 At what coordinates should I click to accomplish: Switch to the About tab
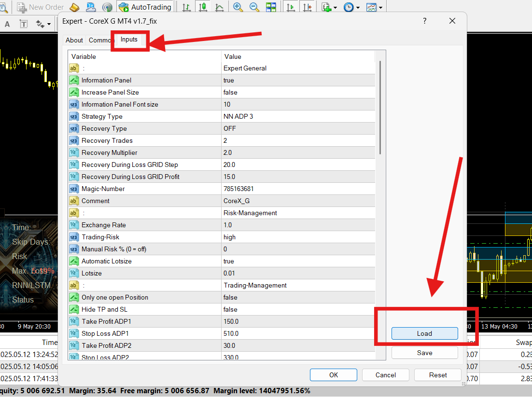(74, 41)
